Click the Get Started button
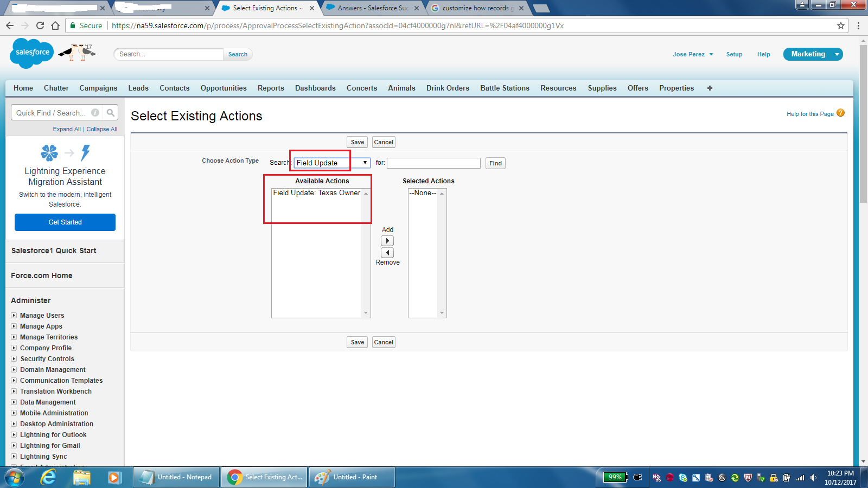868x488 pixels. click(65, 222)
